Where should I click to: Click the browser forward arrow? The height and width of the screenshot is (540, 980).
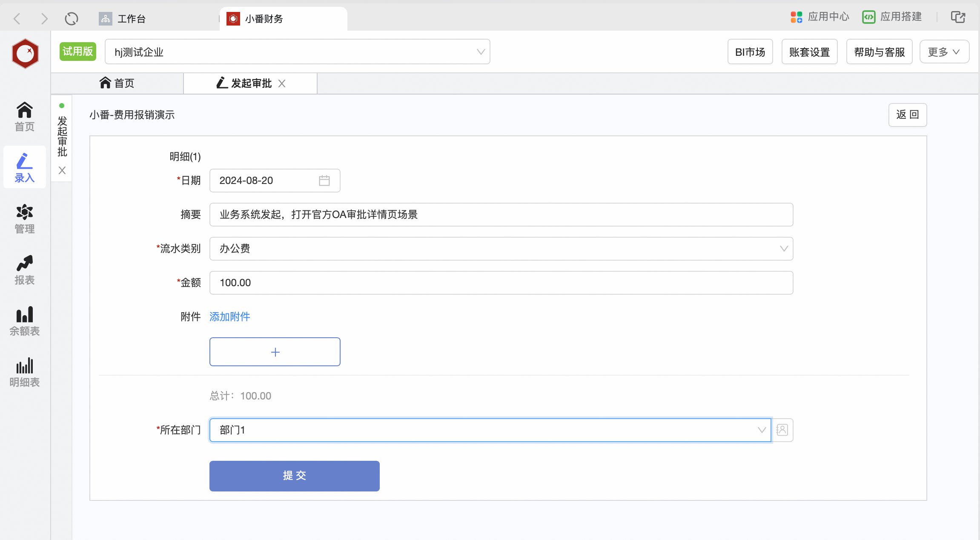click(x=44, y=19)
